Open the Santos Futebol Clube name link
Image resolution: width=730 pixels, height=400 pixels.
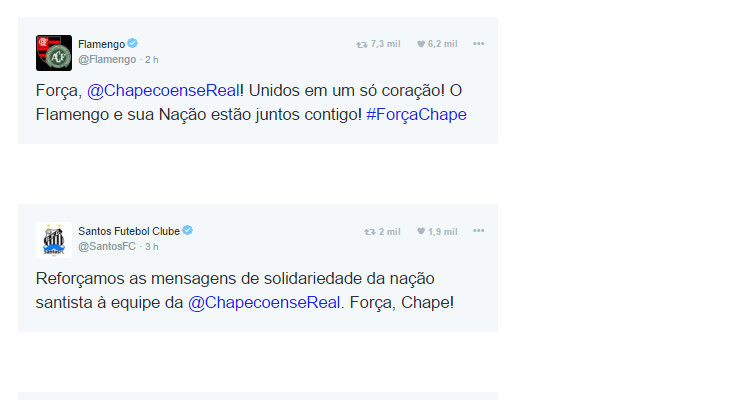click(128, 231)
